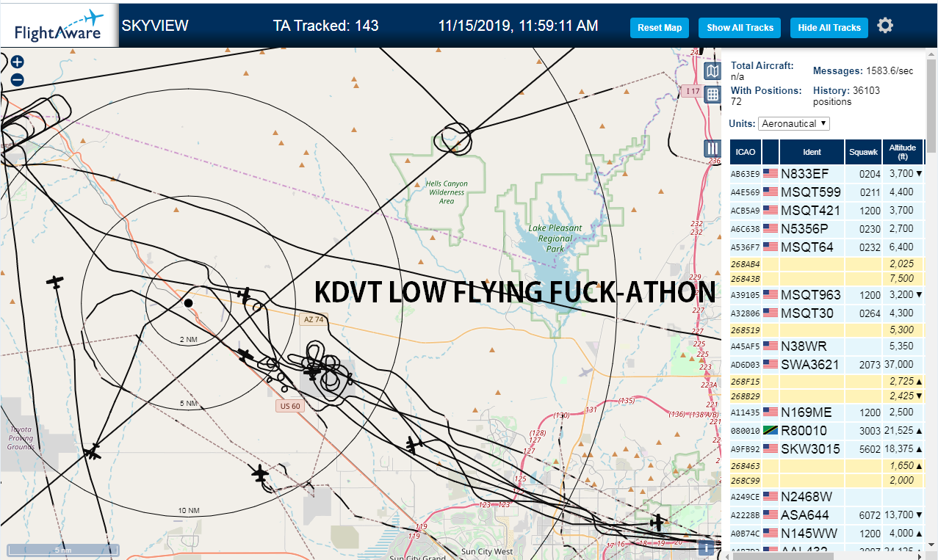Select the SWA3621 row
The height and width of the screenshot is (560, 938).
(x=827, y=364)
